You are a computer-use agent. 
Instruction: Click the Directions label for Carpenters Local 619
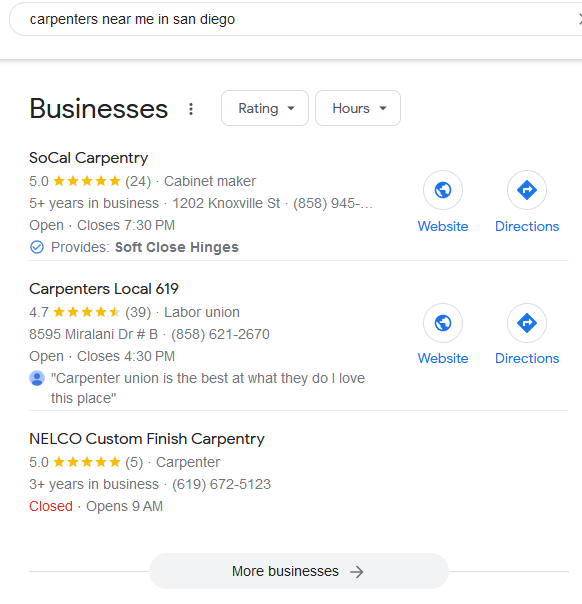tap(527, 359)
